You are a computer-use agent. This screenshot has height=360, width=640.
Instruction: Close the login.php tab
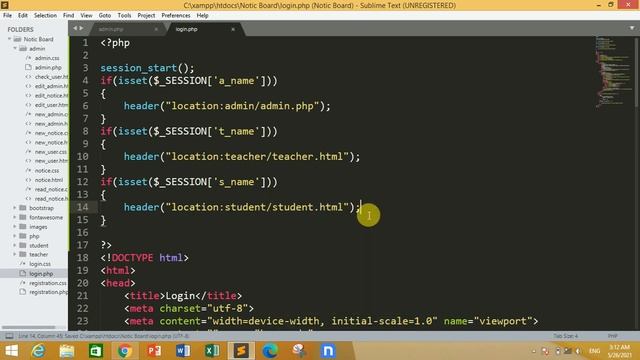233,29
